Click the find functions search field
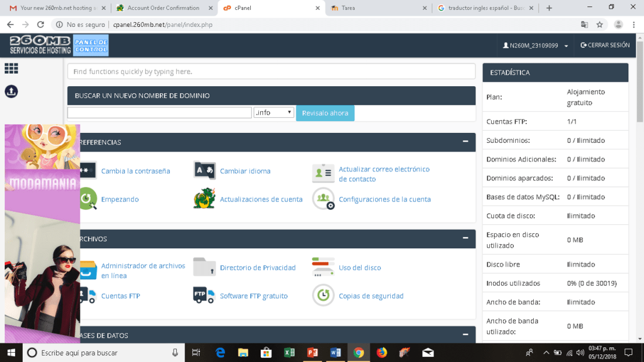The width and height of the screenshot is (644, 362). point(271,71)
